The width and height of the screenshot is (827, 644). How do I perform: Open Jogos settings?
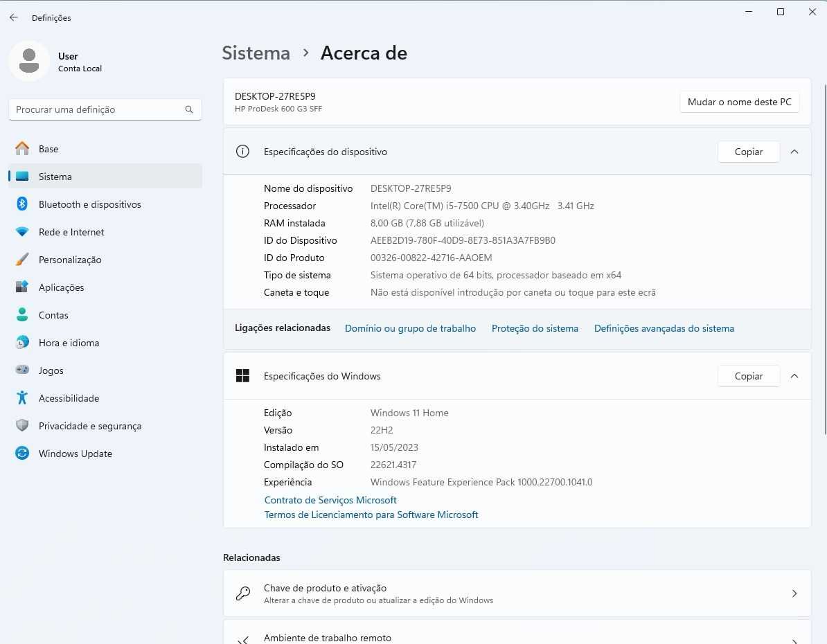pos(105,370)
